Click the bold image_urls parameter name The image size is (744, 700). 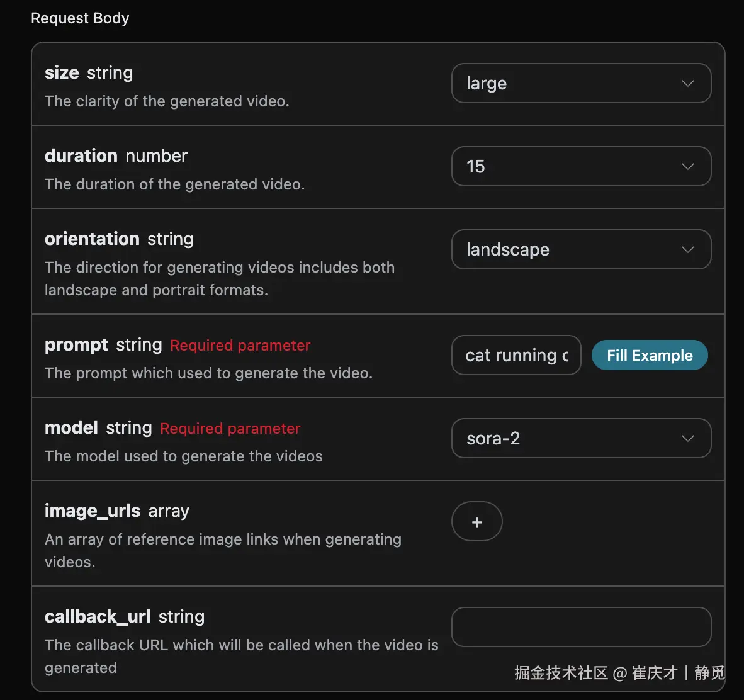93,511
